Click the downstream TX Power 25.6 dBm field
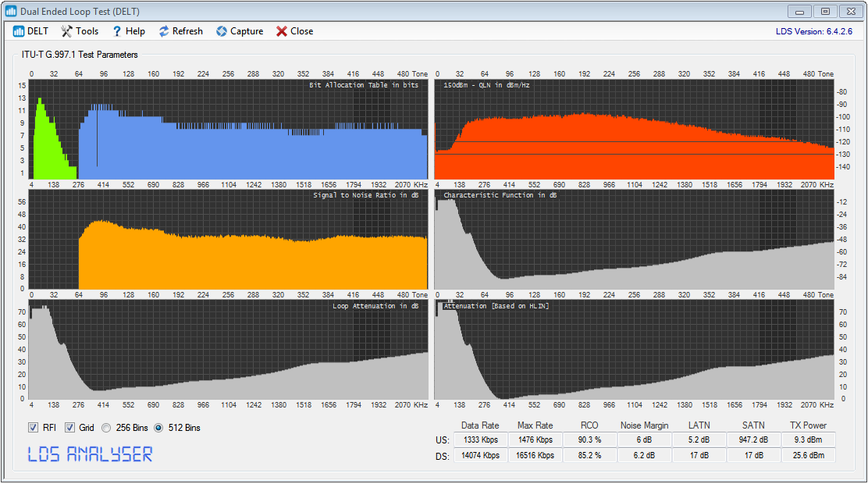Viewport: 868px width, 484px height. (808, 456)
